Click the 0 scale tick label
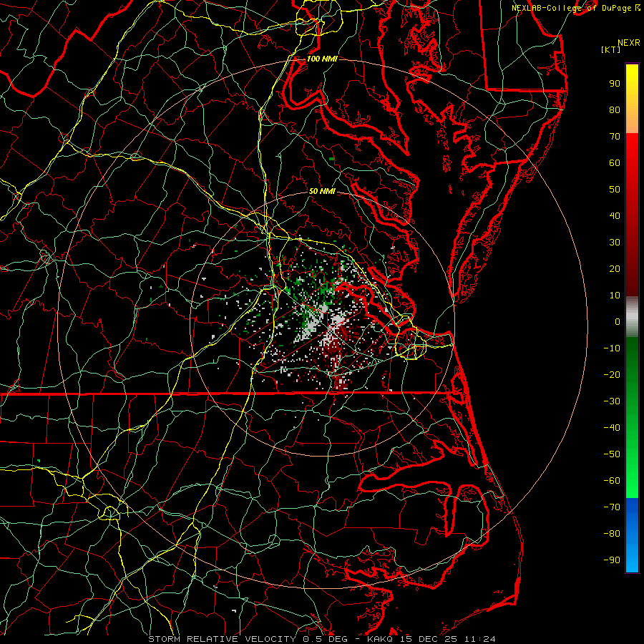The width and height of the screenshot is (644, 644). [618, 322]
